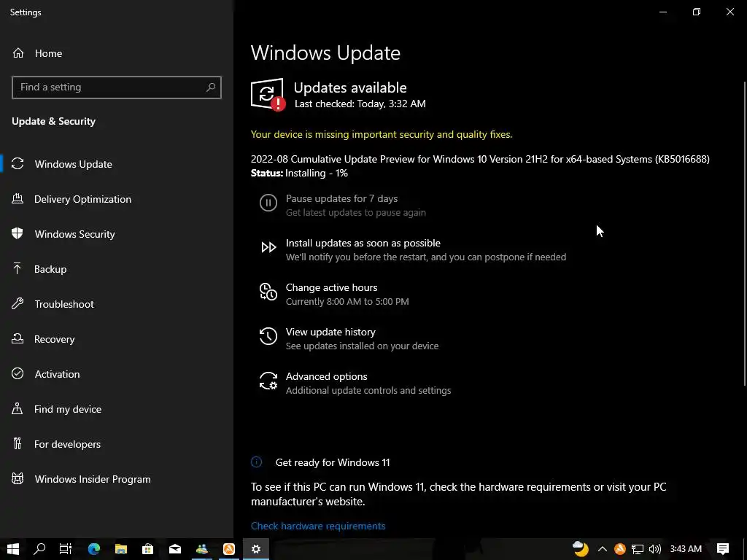This screenshot has width=747, height=560.
Task: Minimize the Settings window
Action: point(662,12)
